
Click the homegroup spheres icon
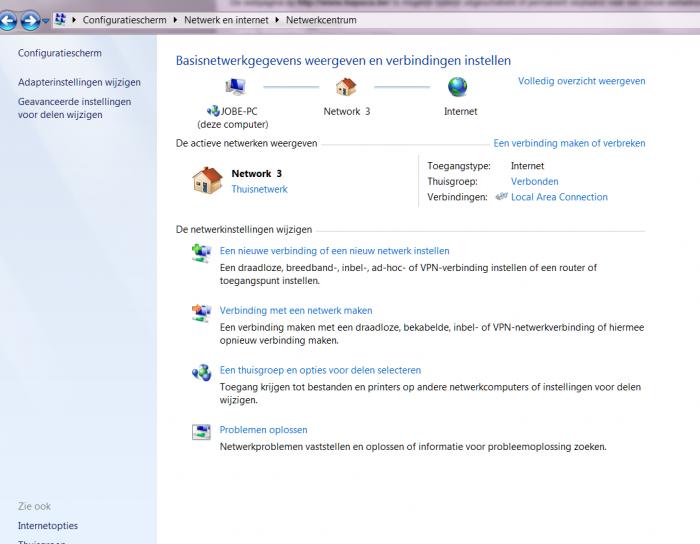201,372
